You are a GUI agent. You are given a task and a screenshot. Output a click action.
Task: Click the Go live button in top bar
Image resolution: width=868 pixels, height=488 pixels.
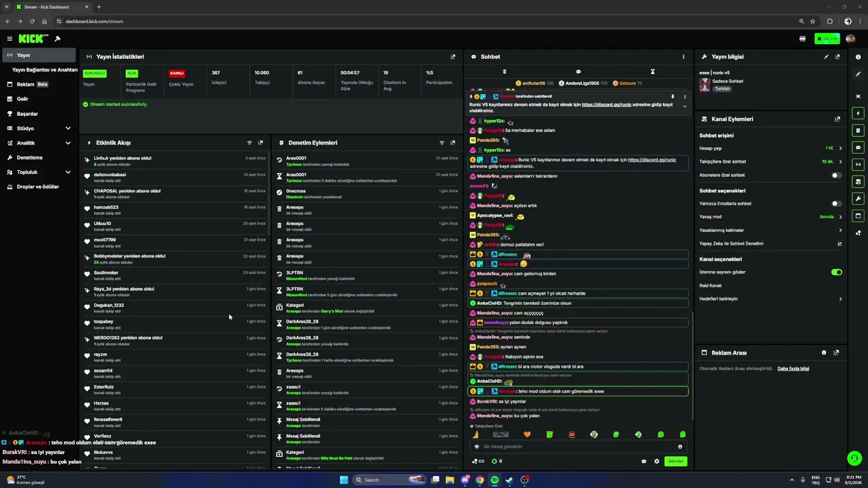coord(827,39)
